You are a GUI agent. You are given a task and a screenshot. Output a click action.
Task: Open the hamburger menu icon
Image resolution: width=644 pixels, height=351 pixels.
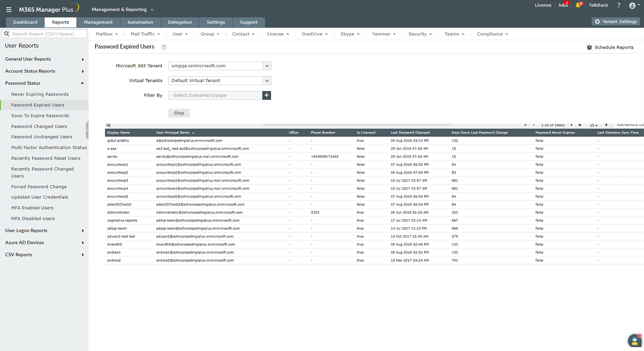click(9, 10)
